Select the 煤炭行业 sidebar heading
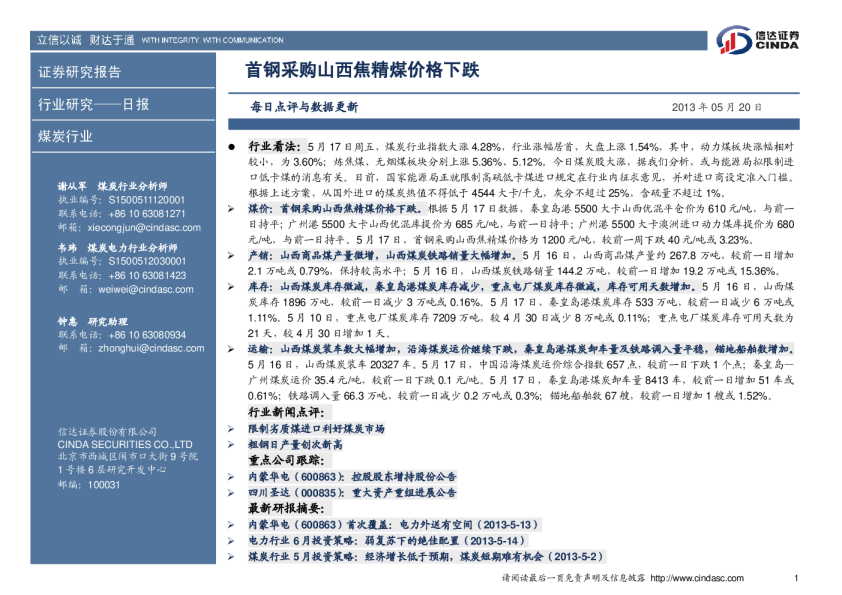The width and height of the screenshot is (842, 595). click(x=65, y=136)
